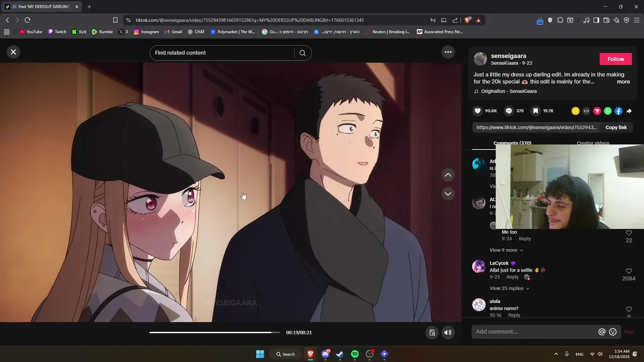Toggle the browser sidebar panel

coord(596,20)
